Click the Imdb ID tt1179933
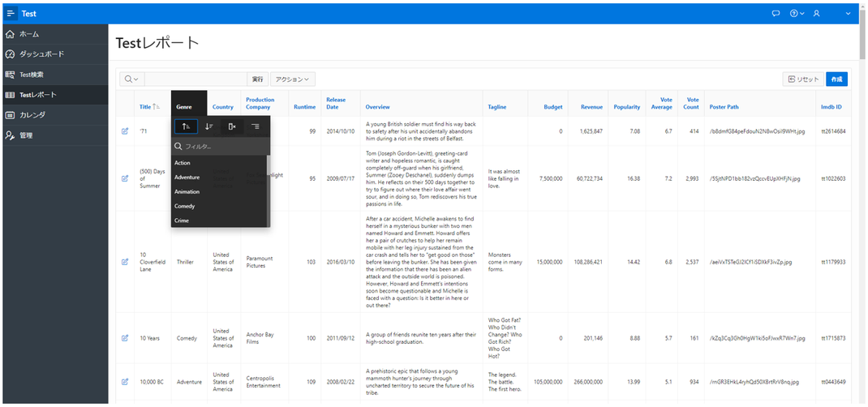The width and height of the screenshot is (868, 407). (833, 262)
